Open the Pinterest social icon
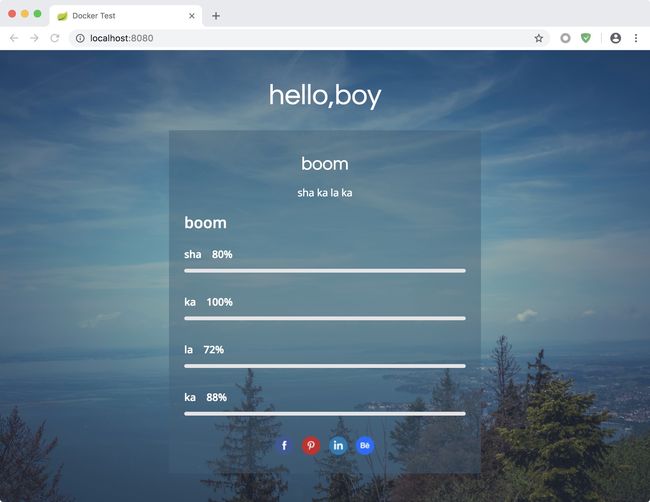This screenshot has width=650, height=502. point(311,446)
